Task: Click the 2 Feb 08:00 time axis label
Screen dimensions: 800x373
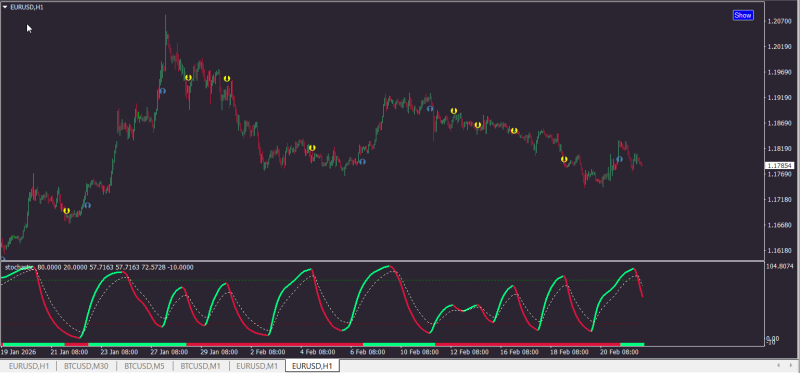Action: pyautogui.click(x=267, y=352)
